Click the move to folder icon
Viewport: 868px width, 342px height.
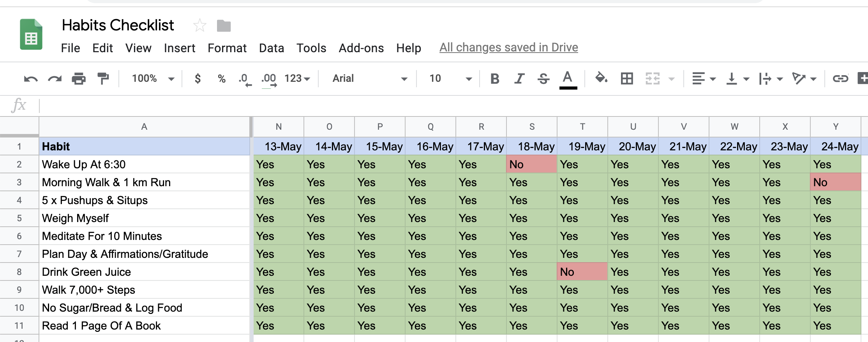[x=224, y=26]
